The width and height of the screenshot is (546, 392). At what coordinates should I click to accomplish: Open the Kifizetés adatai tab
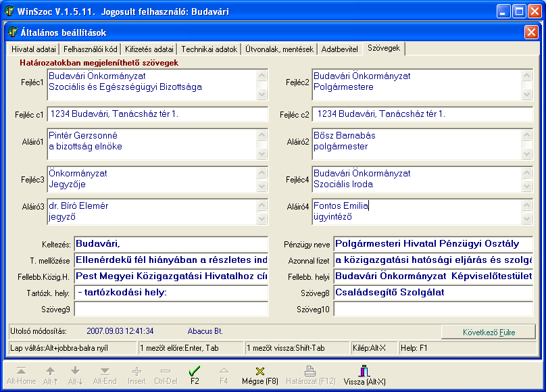(149, 49)
